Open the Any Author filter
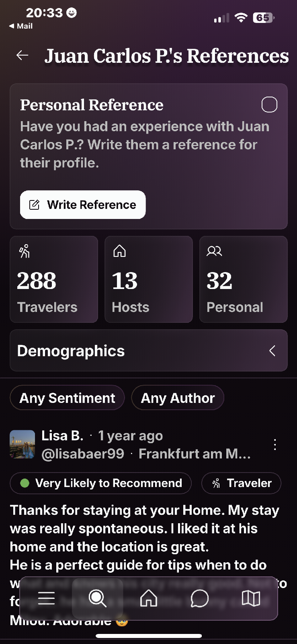The height and width of the screenshot is (644, 297). pyautogui.click(x=178, y=398)
